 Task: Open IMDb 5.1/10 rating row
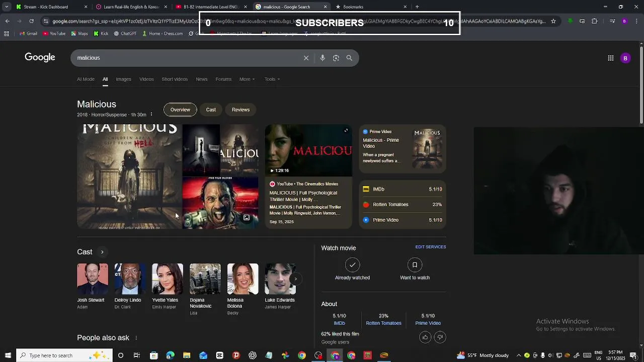[403, 189]
